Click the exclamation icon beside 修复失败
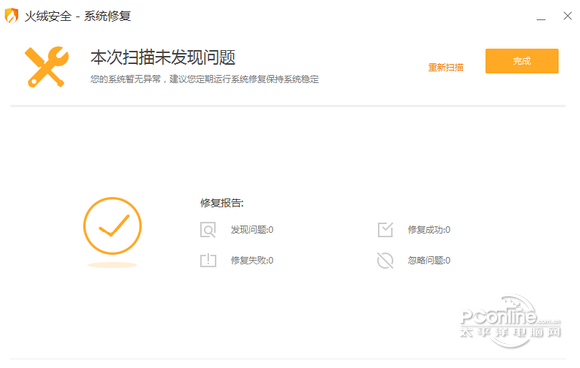This screenshot has width=580, height=368. point(208,260)
